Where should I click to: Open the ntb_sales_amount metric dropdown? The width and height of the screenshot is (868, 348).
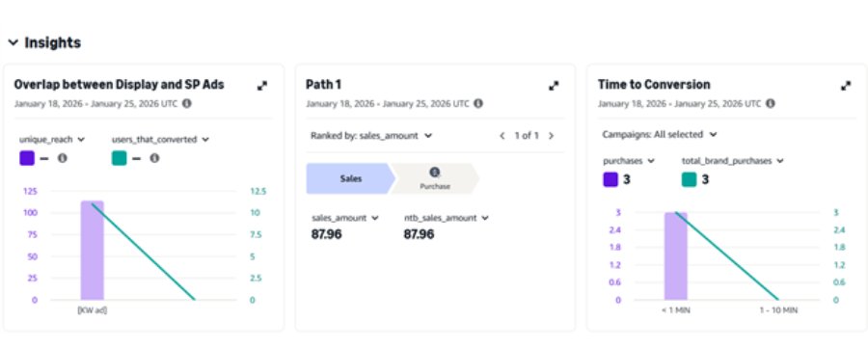pos(447,218)
